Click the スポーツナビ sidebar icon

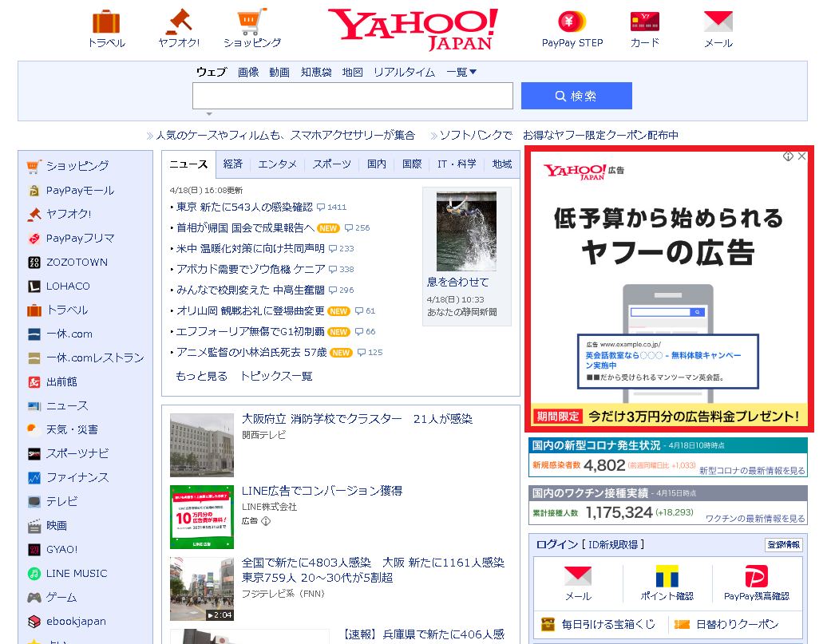34,453
